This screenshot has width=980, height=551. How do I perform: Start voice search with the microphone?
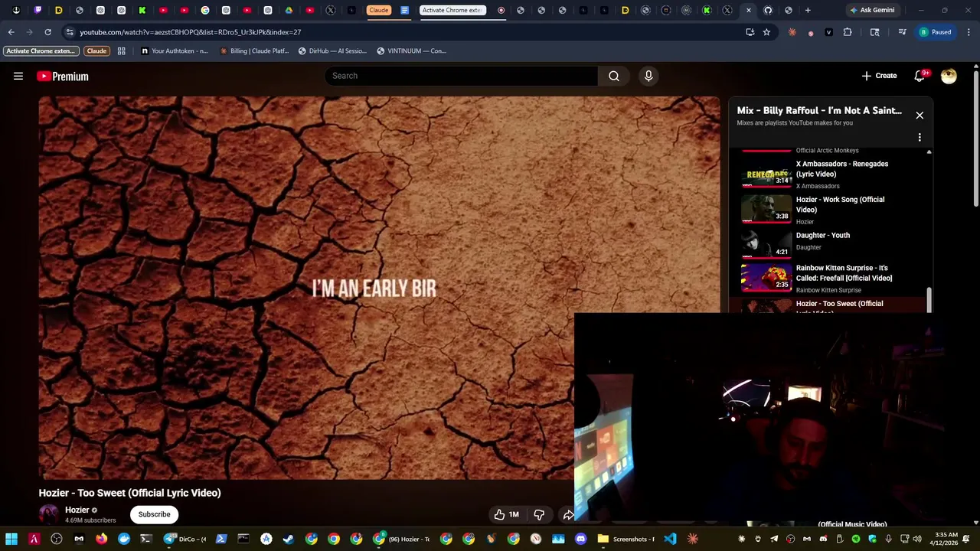pos(648,76)
